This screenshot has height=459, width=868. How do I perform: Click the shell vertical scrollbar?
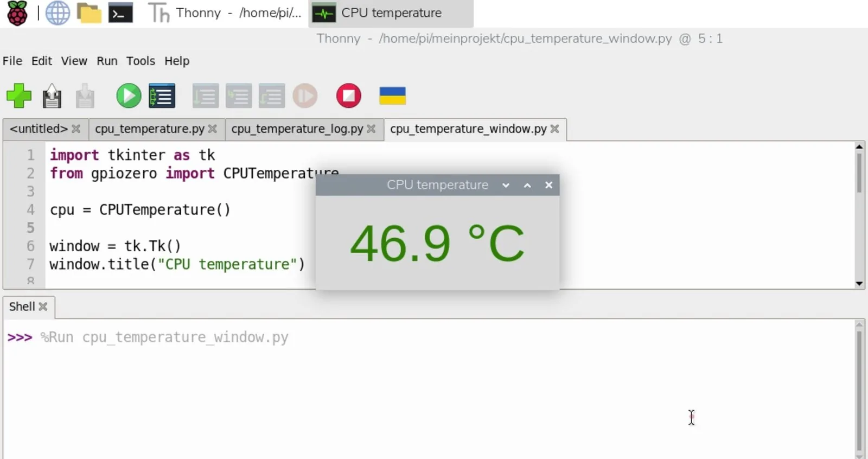tap(859, 390)
